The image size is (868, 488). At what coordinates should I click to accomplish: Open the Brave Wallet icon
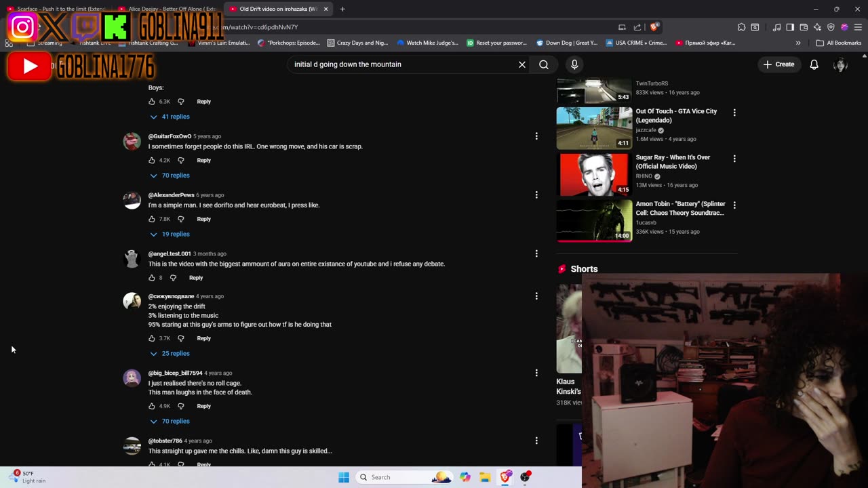click(x=804, y=27)
